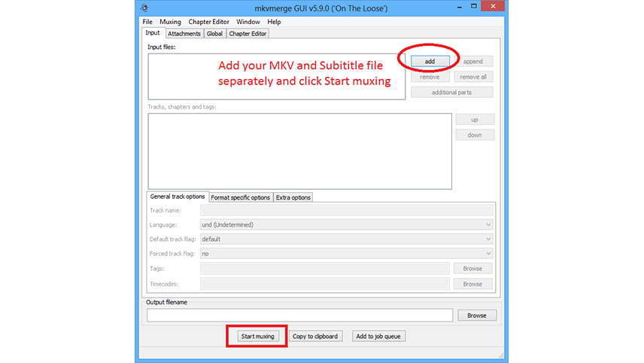Viewport: 644px width, 363px height.
Task: Move track up with the up button
Action: coord(475,120)
